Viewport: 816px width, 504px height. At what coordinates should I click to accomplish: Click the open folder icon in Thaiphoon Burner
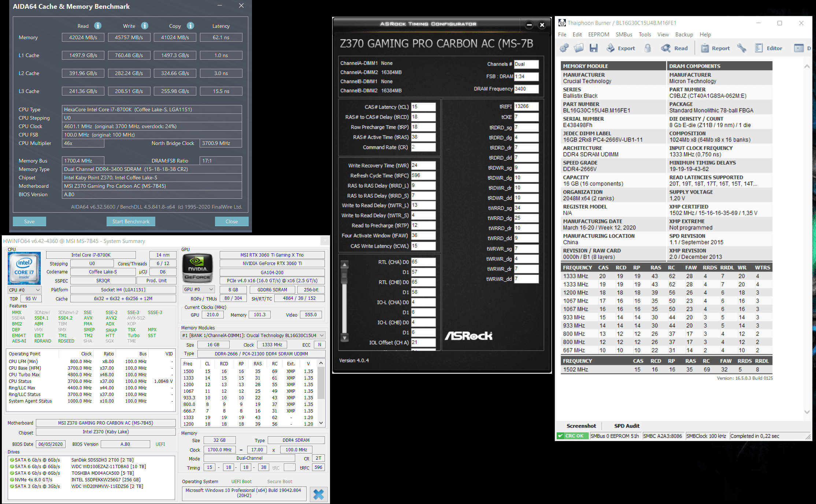579,48
